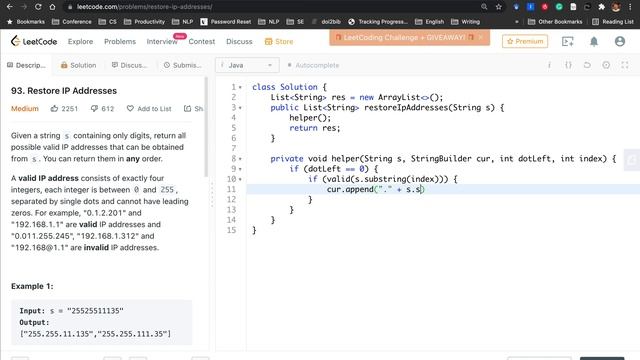
Task: Open the Discuss nav item
Action: (239, 42)
